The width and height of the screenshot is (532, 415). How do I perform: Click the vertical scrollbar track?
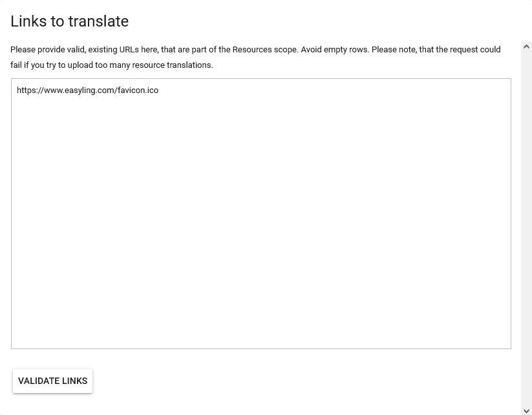[x=526, y=226]
